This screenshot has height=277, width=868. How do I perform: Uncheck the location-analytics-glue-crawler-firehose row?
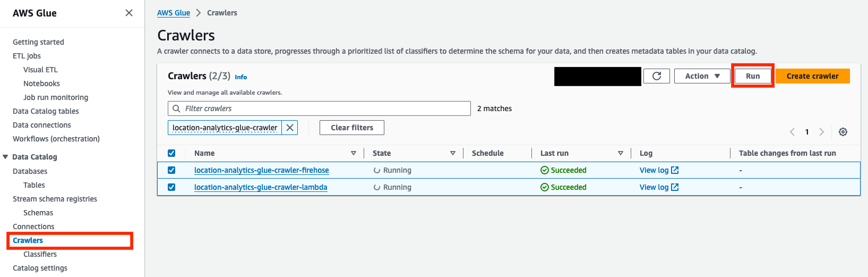pos(171,170)
